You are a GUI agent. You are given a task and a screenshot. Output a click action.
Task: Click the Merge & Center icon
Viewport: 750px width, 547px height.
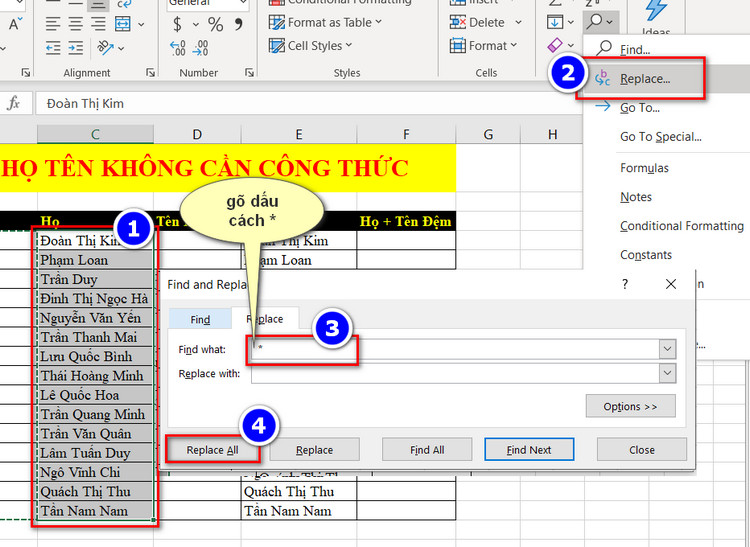(x=122, y=23)
